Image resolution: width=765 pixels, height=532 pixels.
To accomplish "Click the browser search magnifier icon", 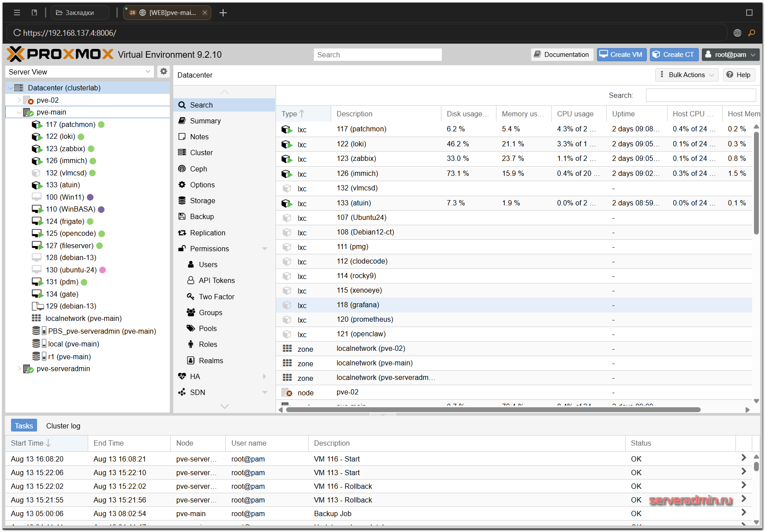I will [752, 33].
